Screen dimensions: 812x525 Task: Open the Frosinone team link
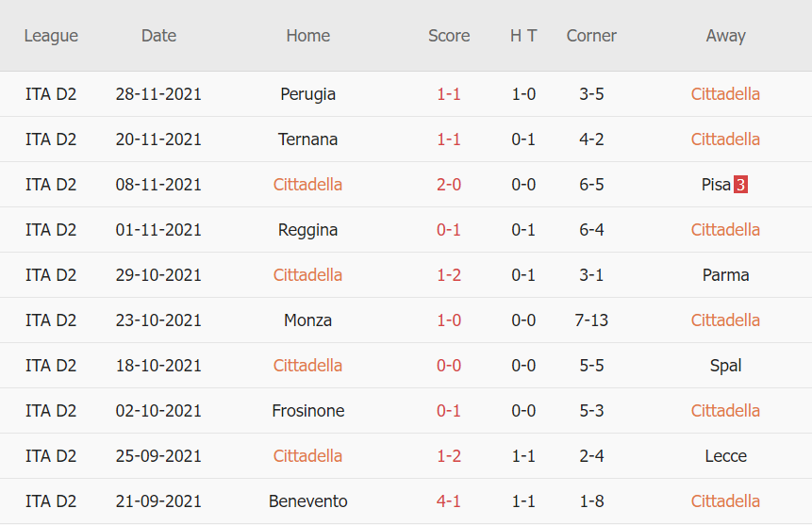(x=307, y=411)
